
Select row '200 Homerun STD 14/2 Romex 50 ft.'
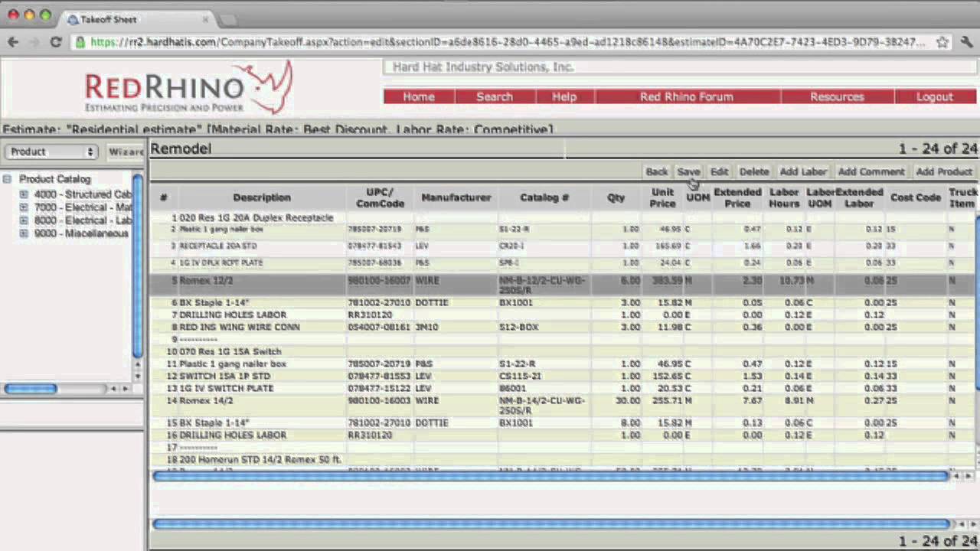563,459
